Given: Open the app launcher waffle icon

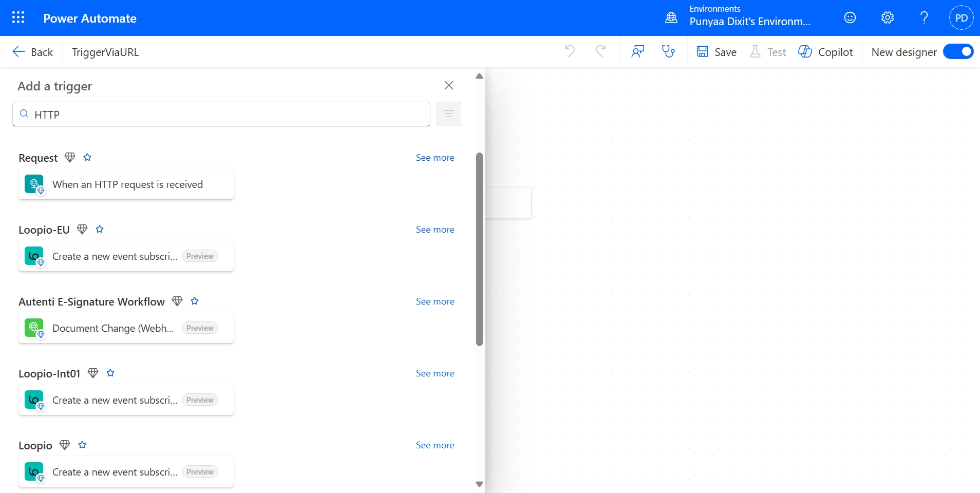Looking at the screenshot, I should click(18, 18).
